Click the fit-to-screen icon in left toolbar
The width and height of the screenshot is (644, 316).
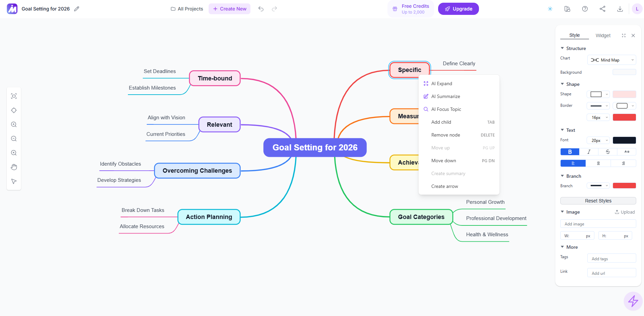14,96
